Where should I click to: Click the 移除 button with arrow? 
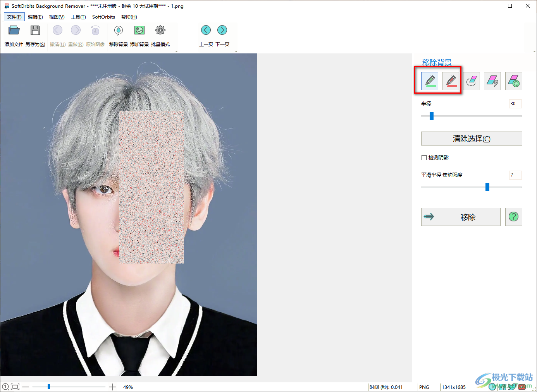[461, 217]
